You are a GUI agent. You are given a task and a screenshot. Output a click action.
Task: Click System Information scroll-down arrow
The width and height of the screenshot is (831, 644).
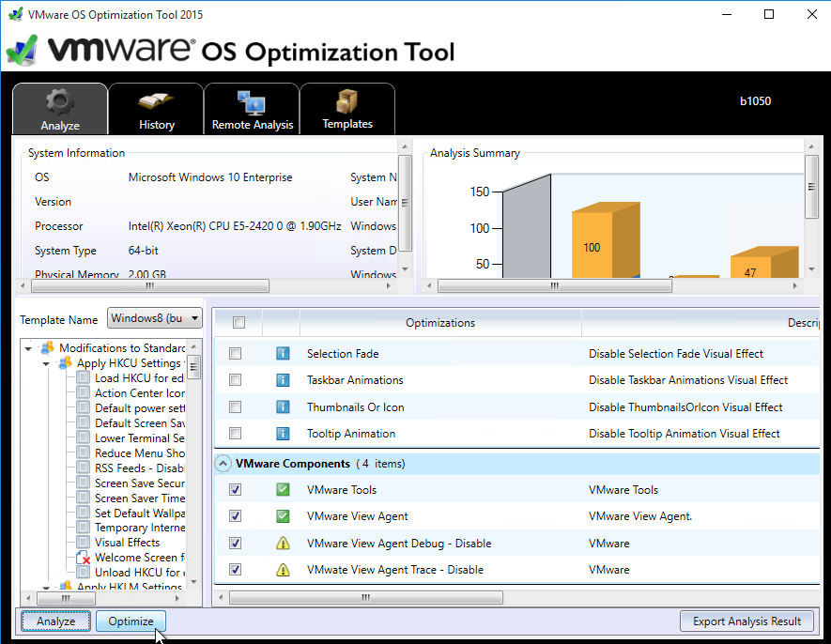(x=405, y=269)
